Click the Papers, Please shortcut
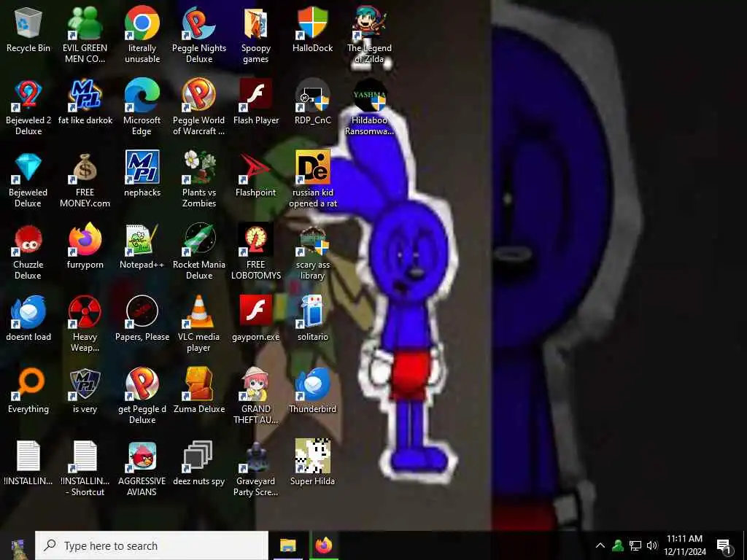The image size is (747, 560). [x=142, y=312]
